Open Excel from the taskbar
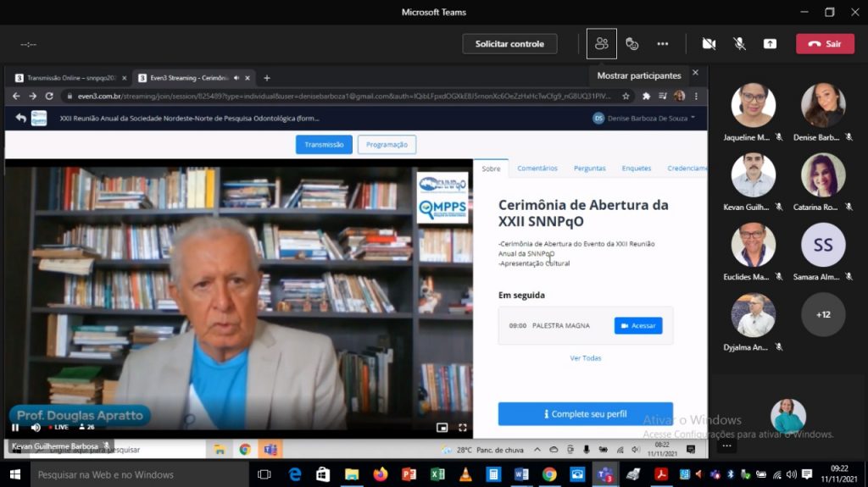Screen dimensions: 868x487 point(437,475)
